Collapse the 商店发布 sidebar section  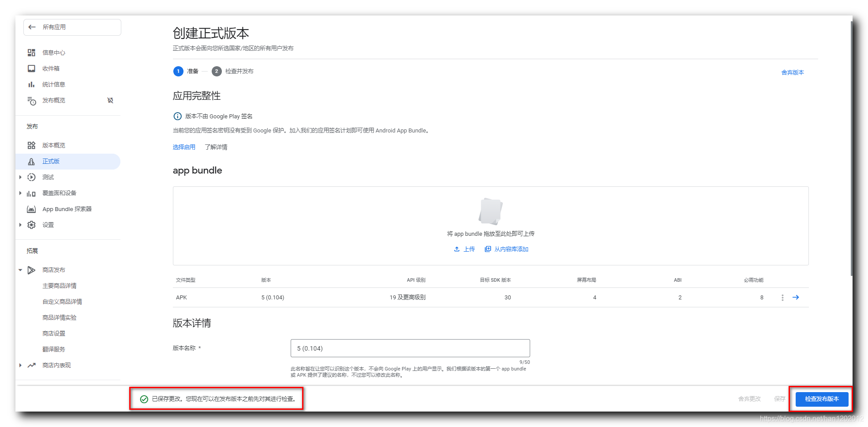(x=20, y=270)
